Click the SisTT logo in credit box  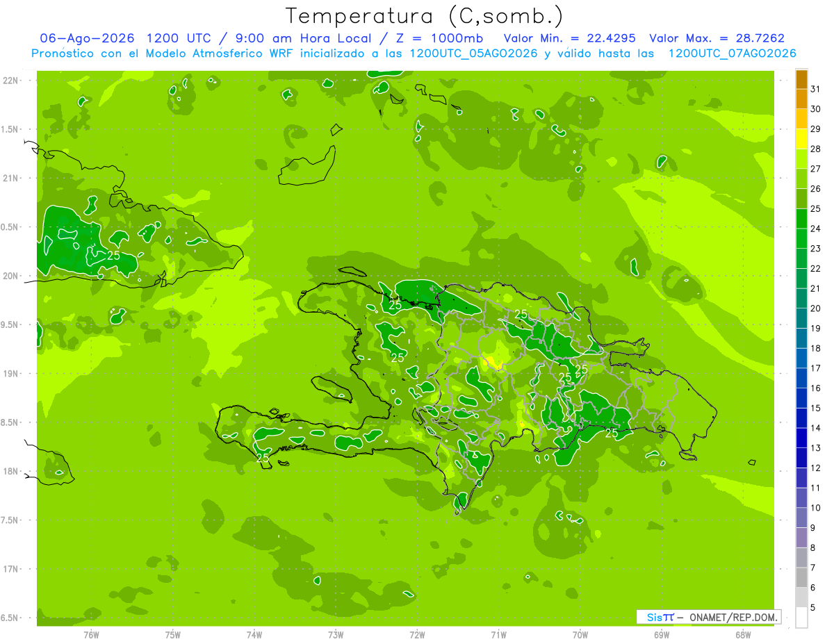pyautogui.click(x=660, y=617)
